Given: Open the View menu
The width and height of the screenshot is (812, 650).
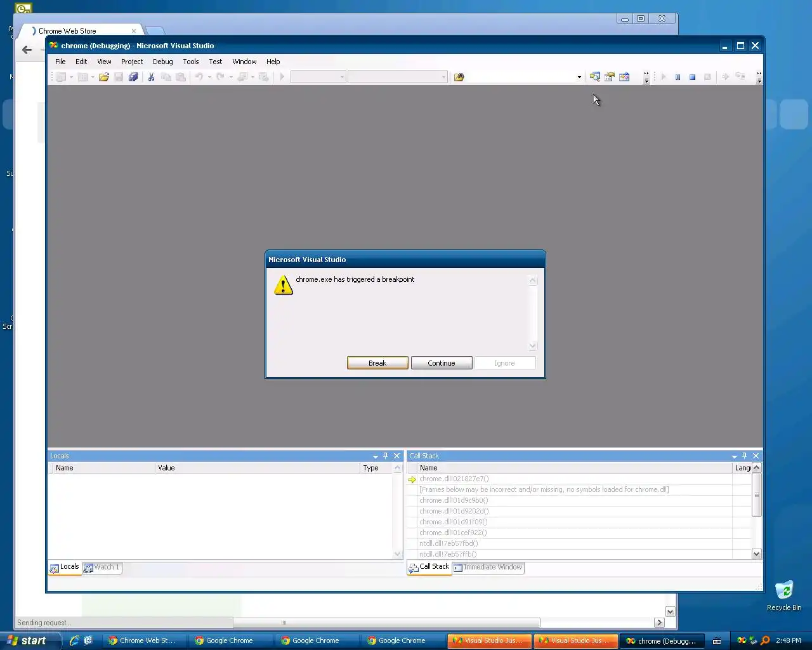Looking at the screenshot, I should (104, 62).
